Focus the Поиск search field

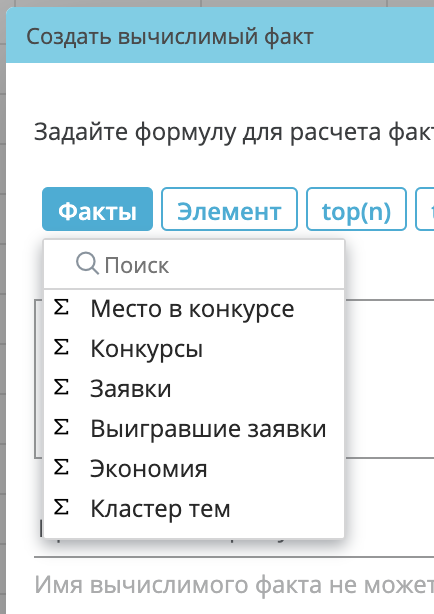pyautogui.click(x=194, y=265)
